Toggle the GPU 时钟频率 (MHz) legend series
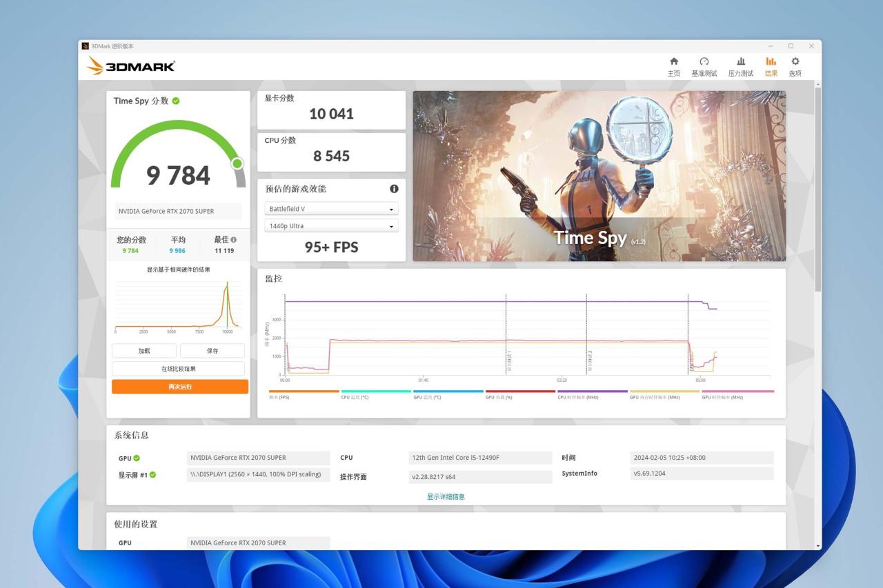Image resolution: width=883 pixels, height=588 pixels. pos(737,395)
